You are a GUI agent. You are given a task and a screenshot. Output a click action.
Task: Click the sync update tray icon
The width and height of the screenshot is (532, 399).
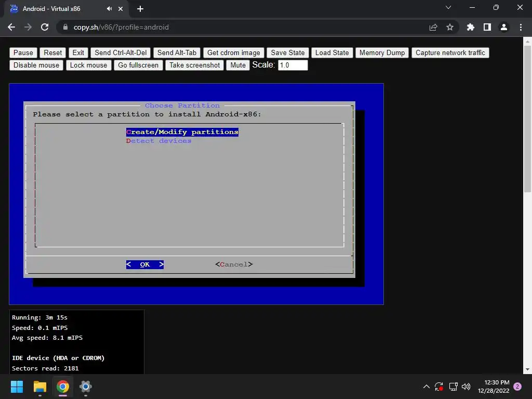point(439,387)
